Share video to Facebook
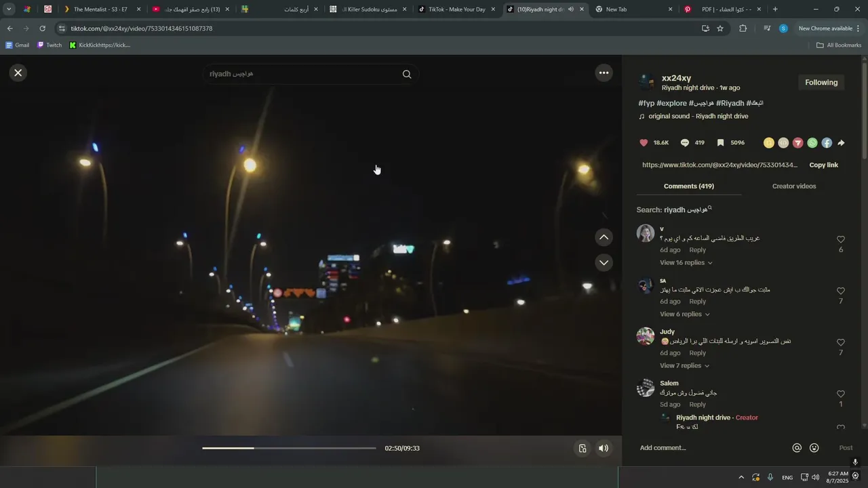 pos(827,143)
